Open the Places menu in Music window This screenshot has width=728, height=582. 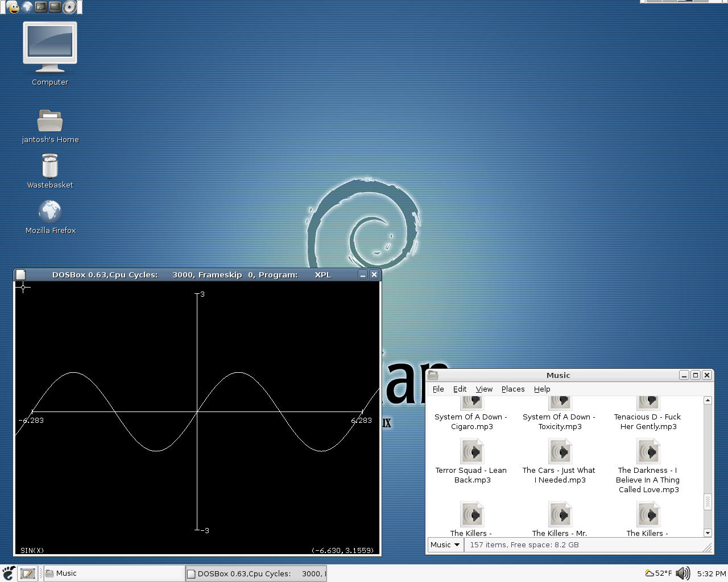(x=513, y=389)
